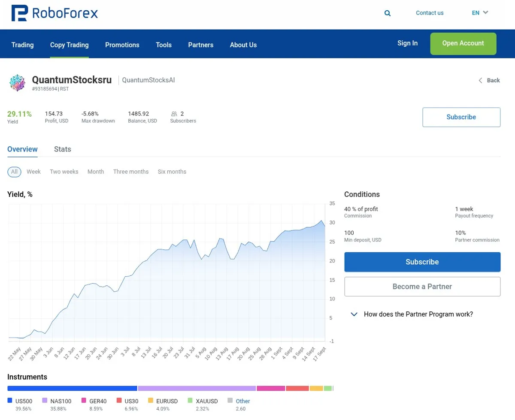515x420 pixels.
Task: Open the Promotions menu
Action: [122, 45]
